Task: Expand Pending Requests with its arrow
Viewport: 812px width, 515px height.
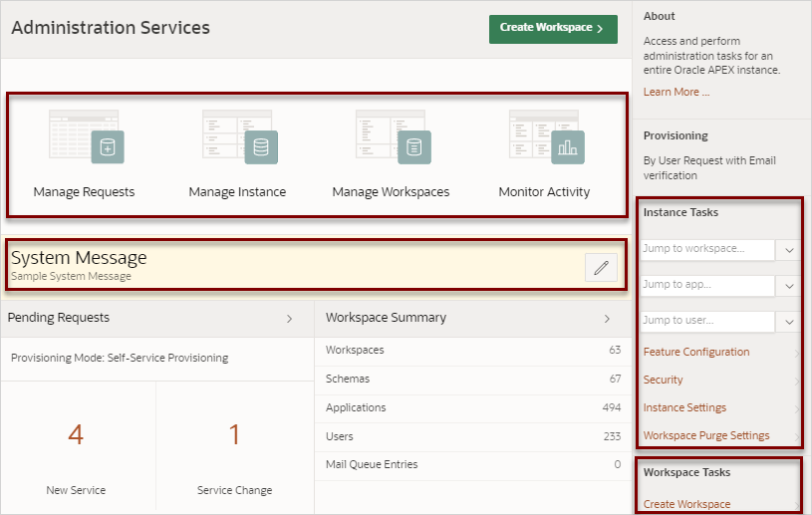Action: (290, 319)
